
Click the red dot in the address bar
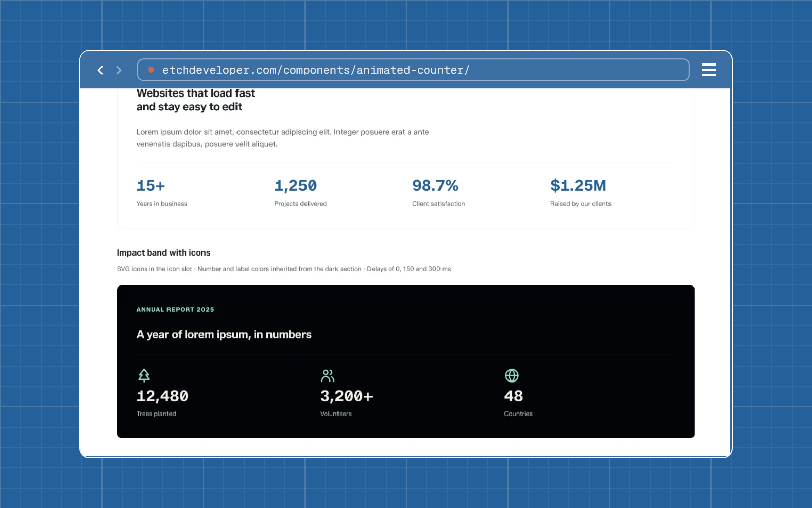(x=151, y=70)
